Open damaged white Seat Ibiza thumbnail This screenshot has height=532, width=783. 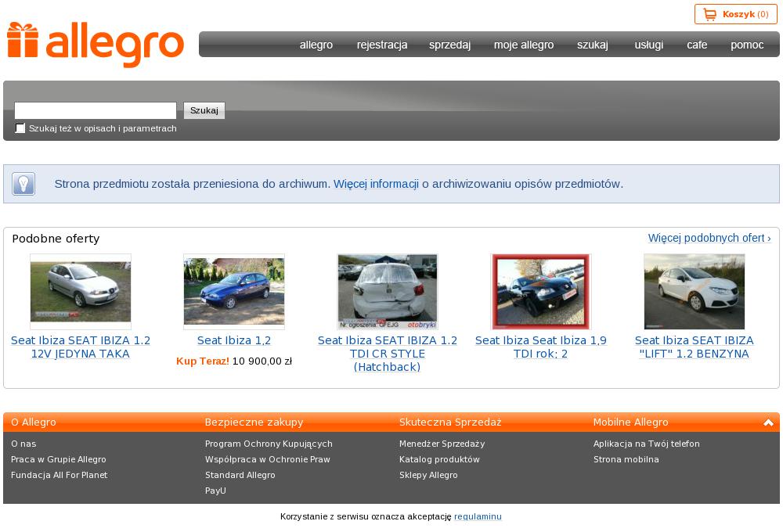click(388, 292)
